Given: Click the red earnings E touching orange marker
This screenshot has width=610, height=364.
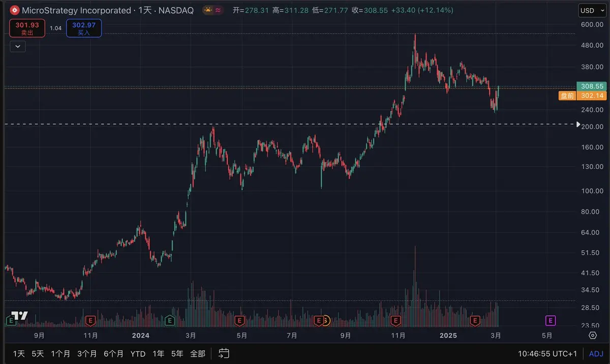Looking at the screenshot, I should [x=318, y=320].
